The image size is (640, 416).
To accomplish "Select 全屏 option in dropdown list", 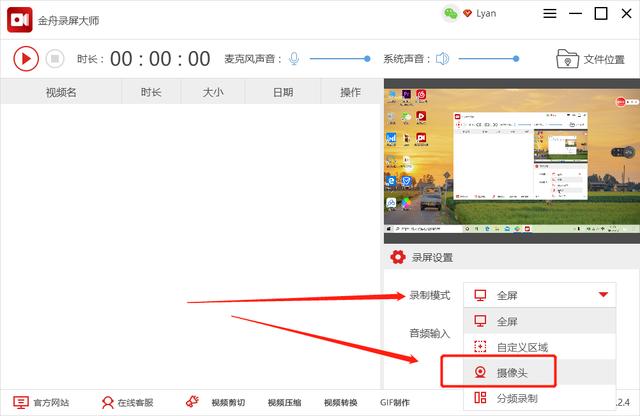I will pos(540,321).
